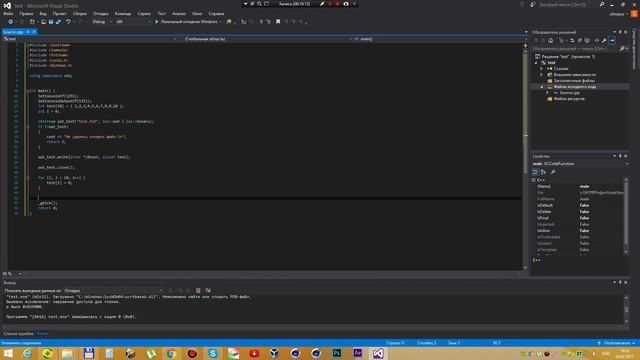Select Source.cpp in Solution Explorer
The image size is (640, 360).
(569, 93)
